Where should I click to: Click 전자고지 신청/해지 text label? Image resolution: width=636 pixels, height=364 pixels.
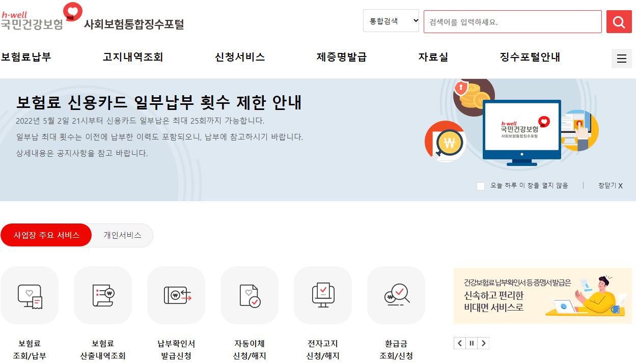coord(323,350)
